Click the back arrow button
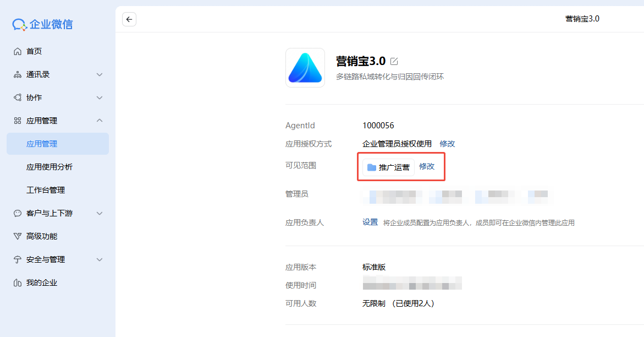Viewport: 644px width, 337px height. click(129, 19)
